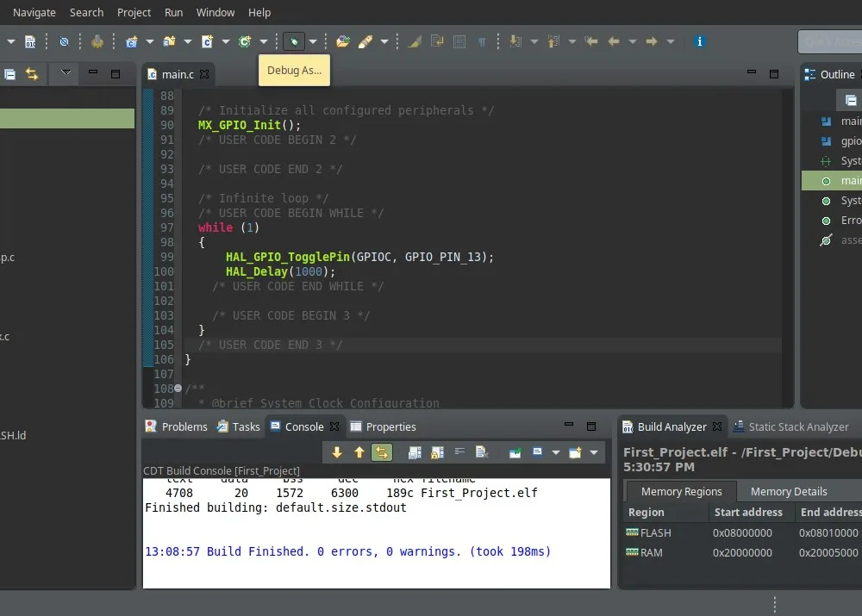Click the open folder toolbar icon
Viewport: 862px width, 616px height.
tap(343, 41)
